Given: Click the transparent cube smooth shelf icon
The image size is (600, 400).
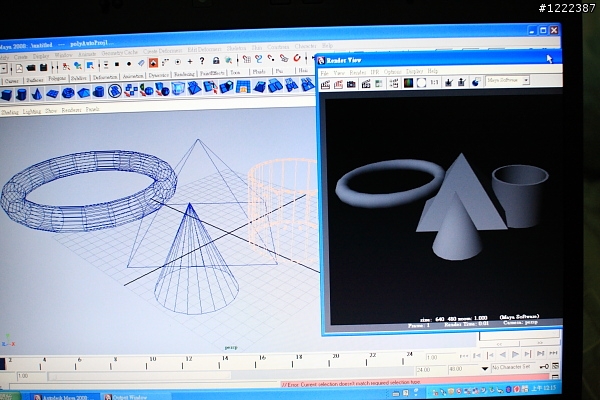Looking at the screenshot, I should click(178, 90).
